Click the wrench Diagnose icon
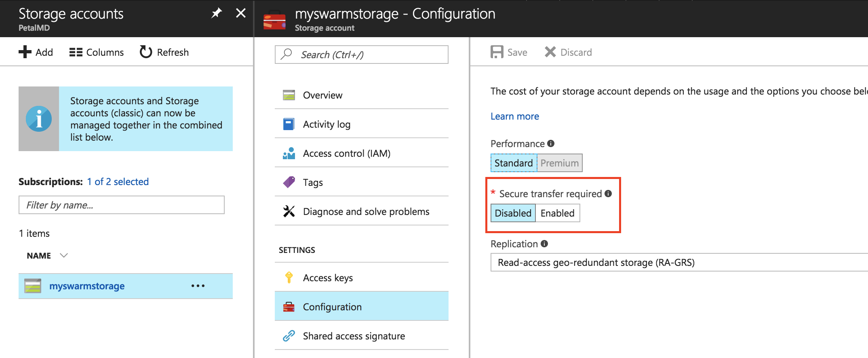 [289, 211]
